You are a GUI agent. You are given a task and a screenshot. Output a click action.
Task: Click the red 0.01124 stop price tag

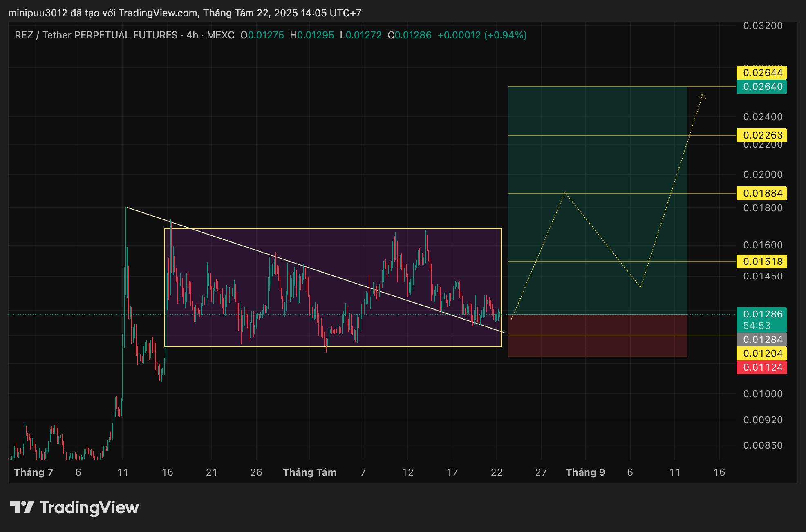point(762,367)
